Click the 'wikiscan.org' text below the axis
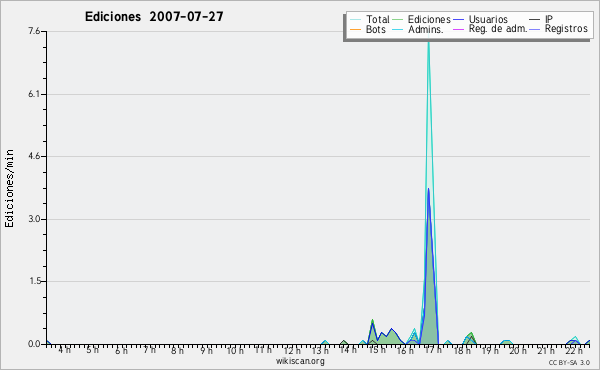This screenshot has width=600, height=370. point(300,361)
